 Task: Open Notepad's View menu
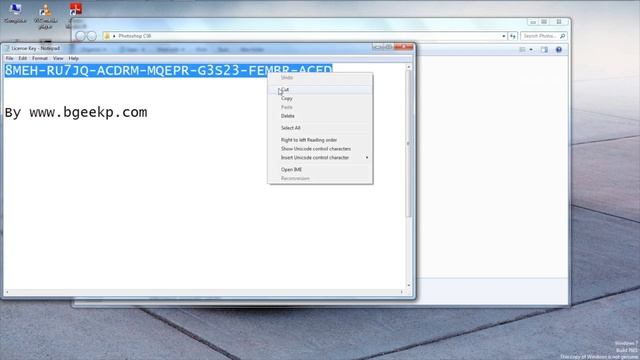[58, 58]
